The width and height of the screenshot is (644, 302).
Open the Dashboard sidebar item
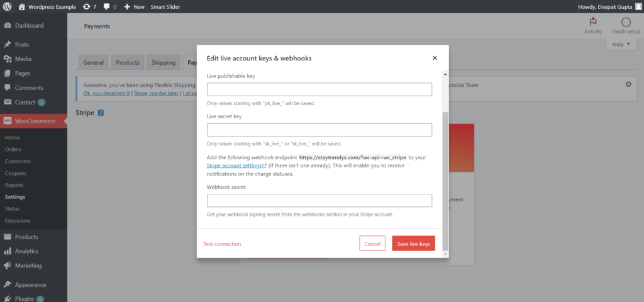coord(29,26)
